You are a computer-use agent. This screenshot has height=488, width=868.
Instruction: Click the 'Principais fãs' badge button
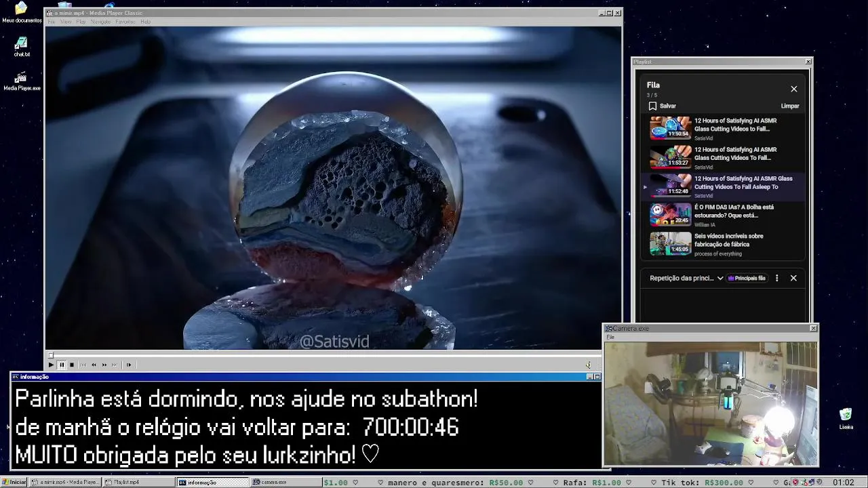[747, 278]
